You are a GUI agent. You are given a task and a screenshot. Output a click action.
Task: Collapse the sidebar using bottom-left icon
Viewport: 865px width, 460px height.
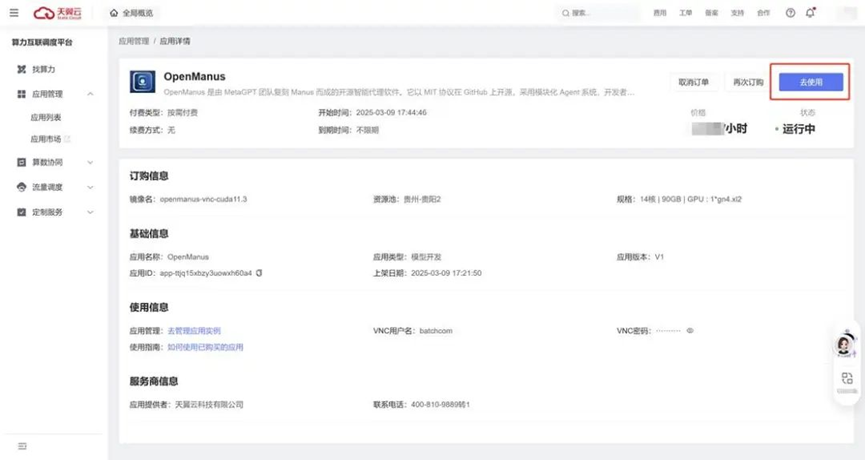22,446
